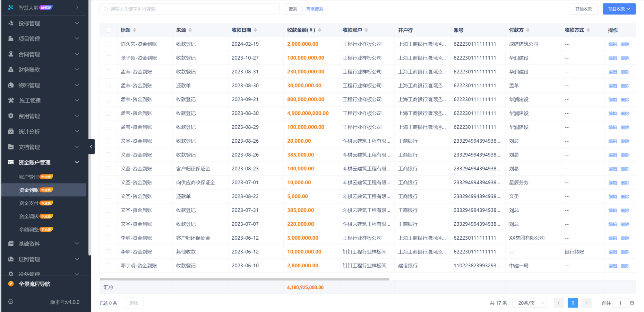The height and width of the screenshot is (312, 644).
Task: Click the 统计分析 module icon
Action: point(10,131)
